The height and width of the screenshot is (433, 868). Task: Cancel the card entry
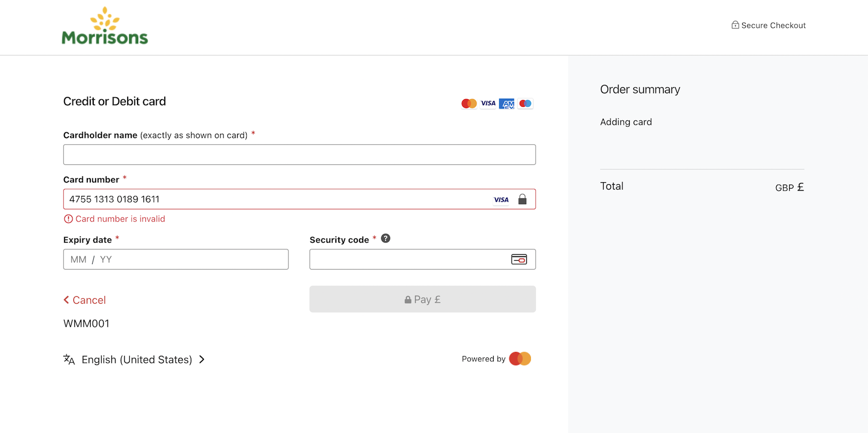pos(85,300)
